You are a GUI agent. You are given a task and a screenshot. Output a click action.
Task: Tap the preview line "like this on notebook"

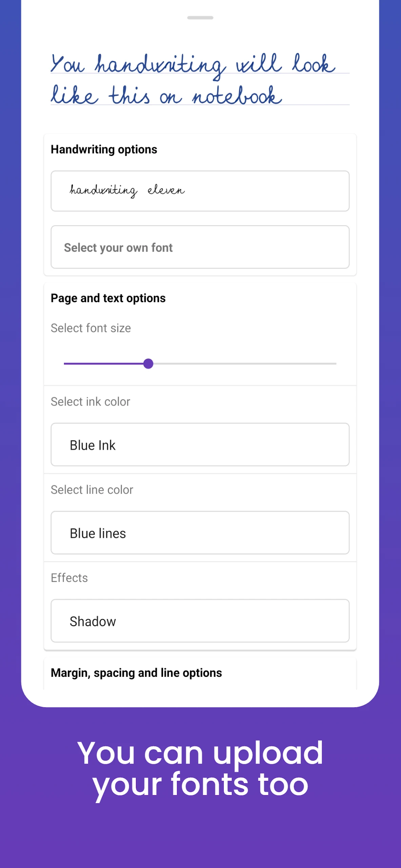pos(166,96)
